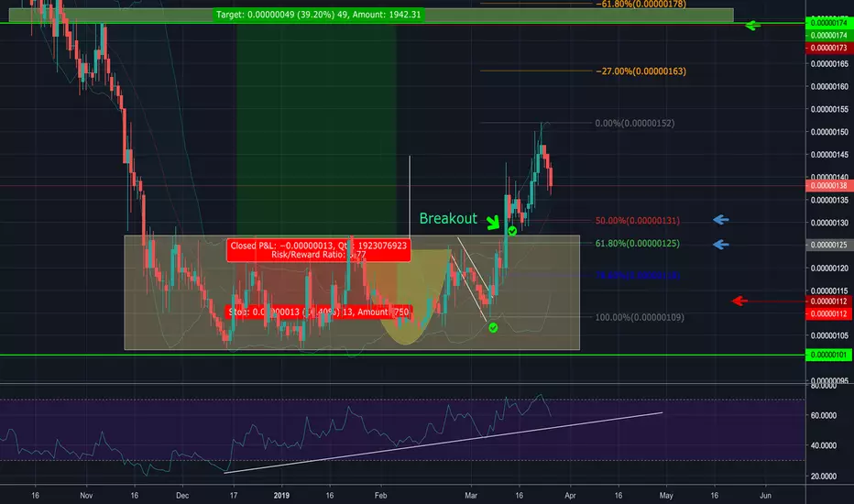Click the Dec label on time axis
The image size is (854, 504).
coord(182,495)
